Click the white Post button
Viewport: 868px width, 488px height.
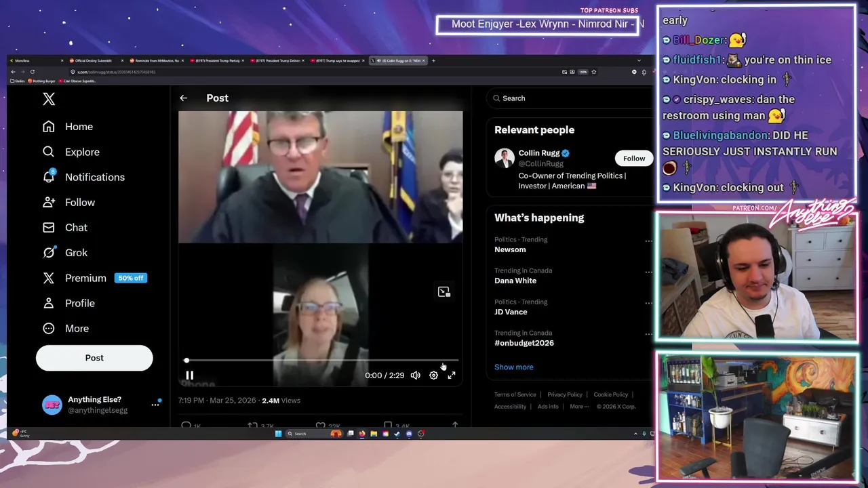point(94,358)
